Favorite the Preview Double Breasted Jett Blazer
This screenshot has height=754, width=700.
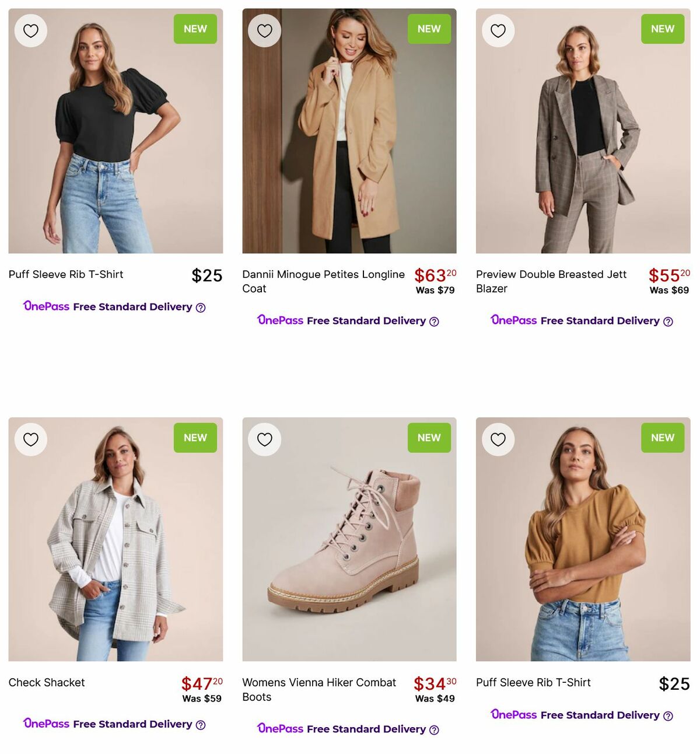(498, 30)
